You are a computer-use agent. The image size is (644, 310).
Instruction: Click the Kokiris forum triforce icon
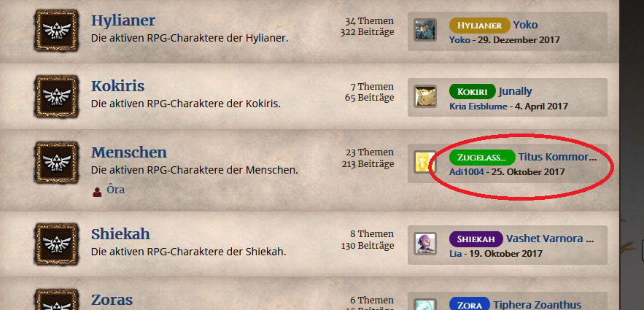coord(56,96)
